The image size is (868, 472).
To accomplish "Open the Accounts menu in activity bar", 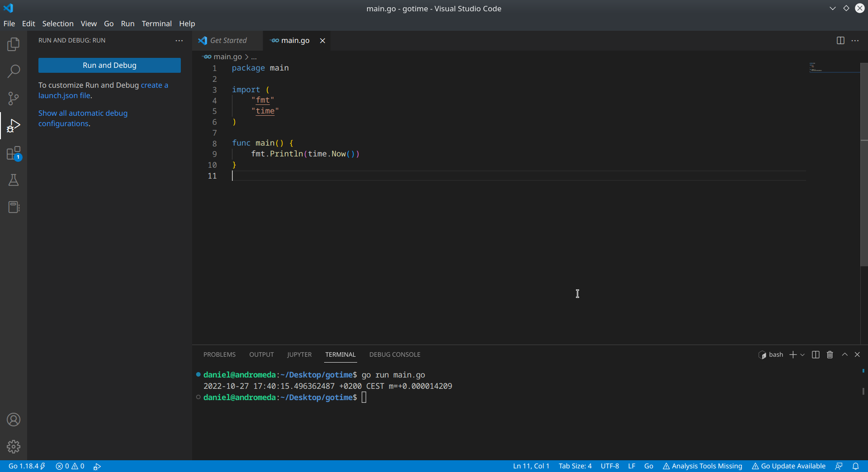I will click(14, 420).
